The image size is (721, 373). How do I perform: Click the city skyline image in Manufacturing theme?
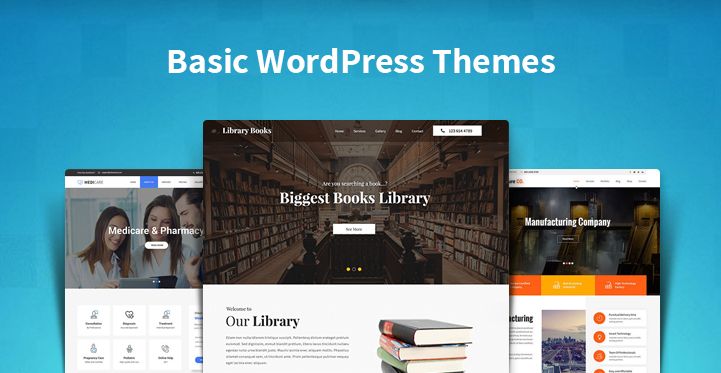point(563,341)
